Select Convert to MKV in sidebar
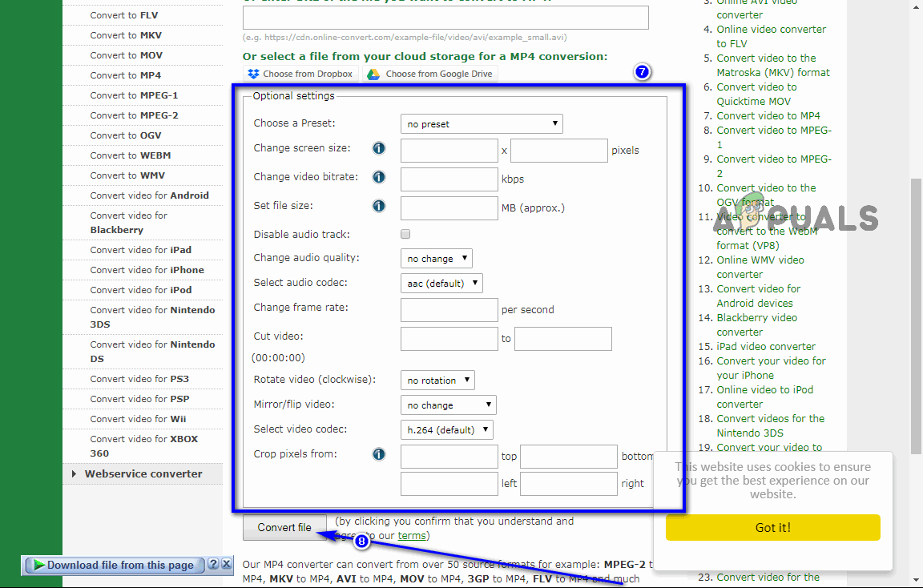Screen dimensions: 923x588 pyautogui.click(x=126, y=35)
